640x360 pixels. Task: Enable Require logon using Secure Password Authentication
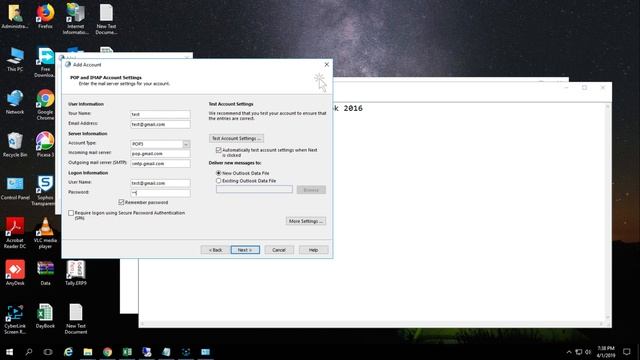[71, 213]
